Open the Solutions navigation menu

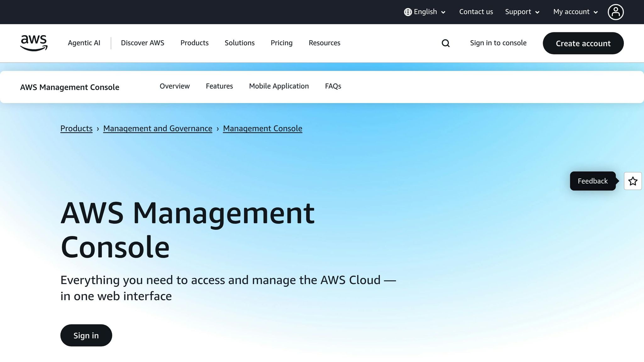240,43
